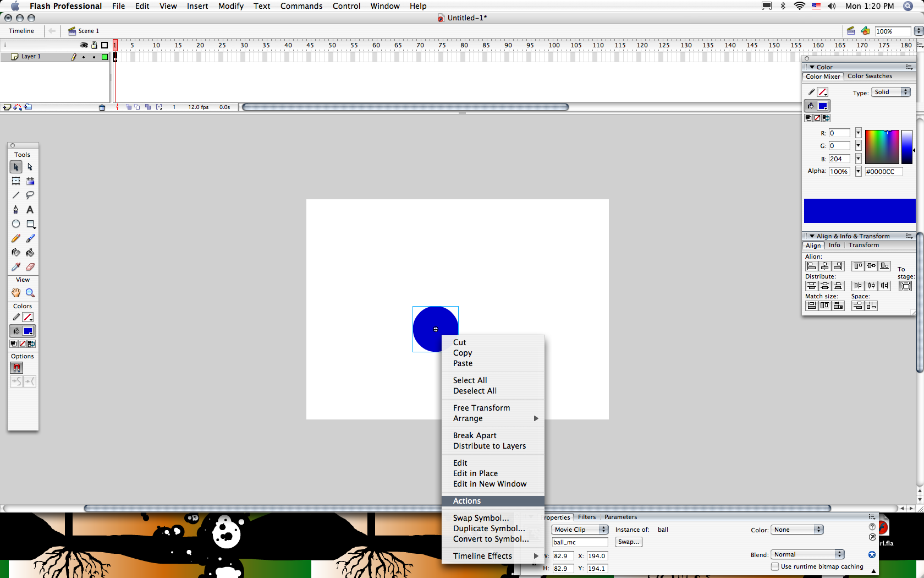Add a motion guide layer
924x578 pixels.
(x=18, y=107)
